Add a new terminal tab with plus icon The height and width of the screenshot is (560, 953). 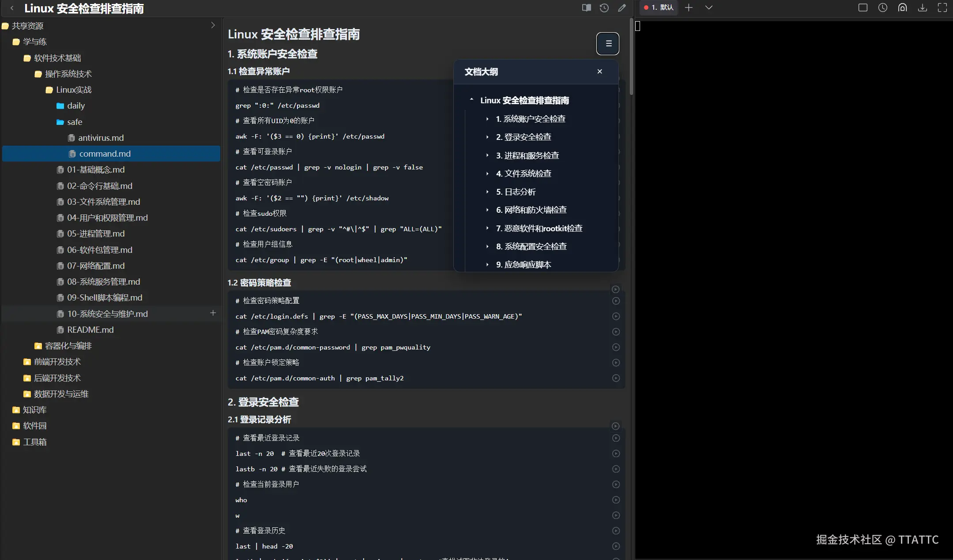coord(689,8)
